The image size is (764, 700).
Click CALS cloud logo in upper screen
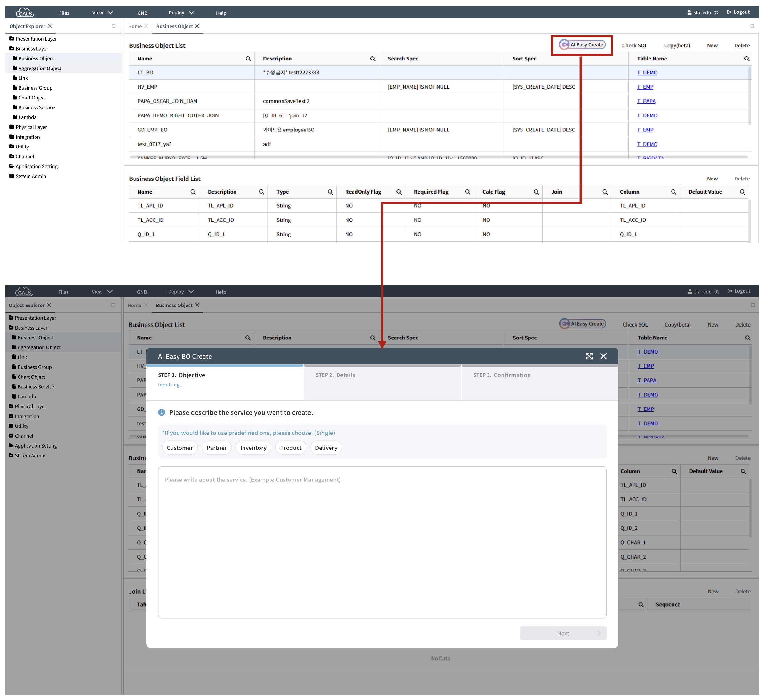[x=25, y=12]
